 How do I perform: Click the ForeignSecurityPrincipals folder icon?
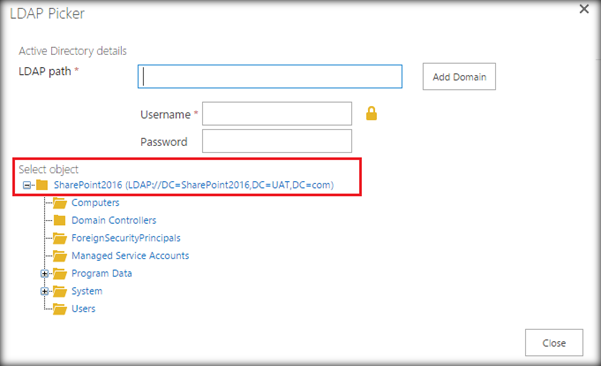pos(60,238)
